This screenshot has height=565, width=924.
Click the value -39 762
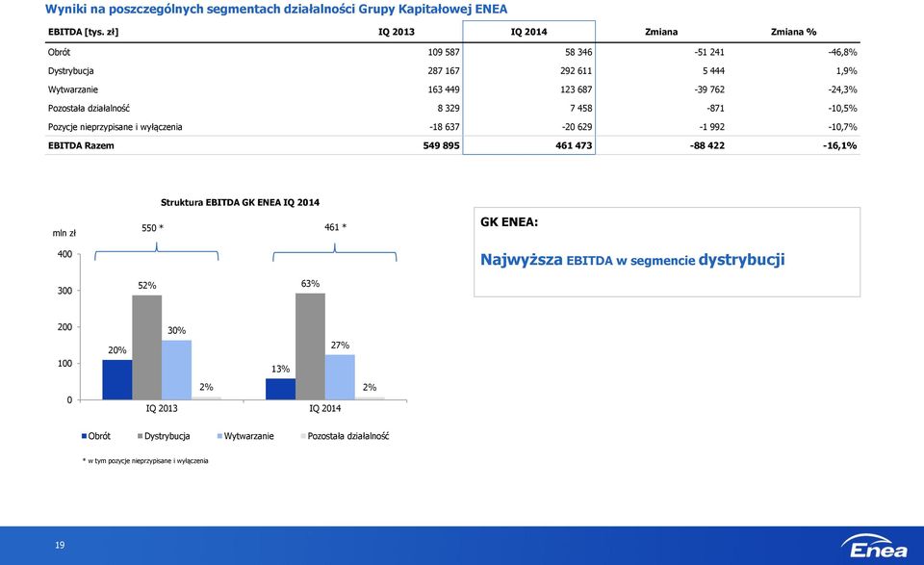pos(709,90)
